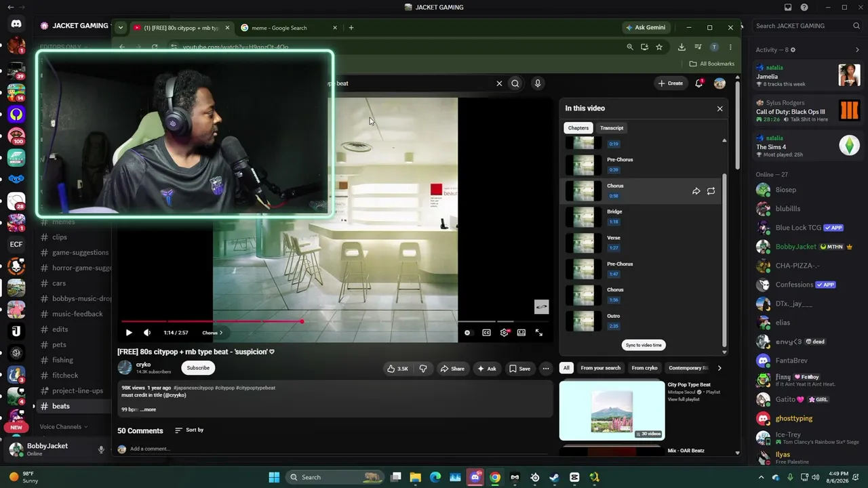Open Chrome downloads icon
The image size is (868, 488).
(x=682, y=47)
